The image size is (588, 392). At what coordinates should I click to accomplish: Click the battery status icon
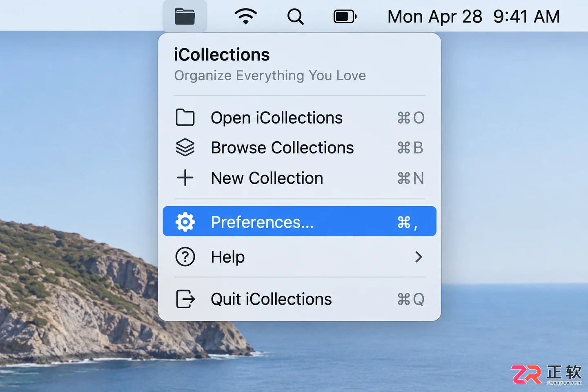(x=345, y=17)
